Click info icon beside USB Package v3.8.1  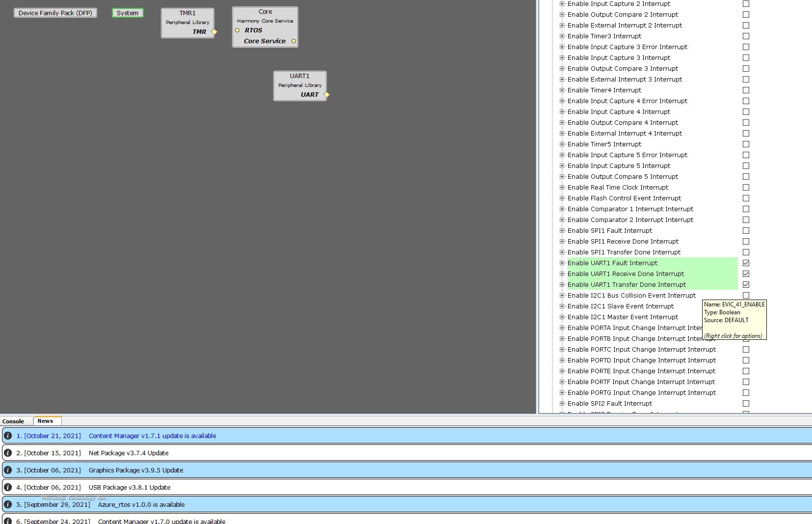coord(8,487)
